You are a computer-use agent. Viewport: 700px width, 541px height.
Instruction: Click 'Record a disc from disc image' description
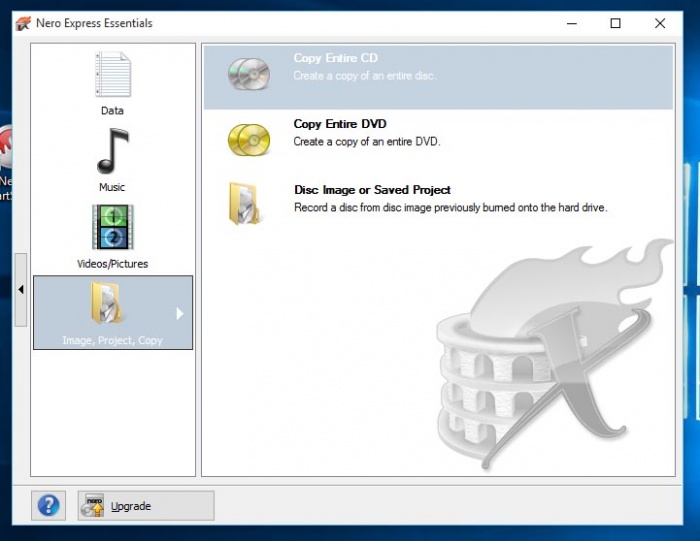[450, 208]
